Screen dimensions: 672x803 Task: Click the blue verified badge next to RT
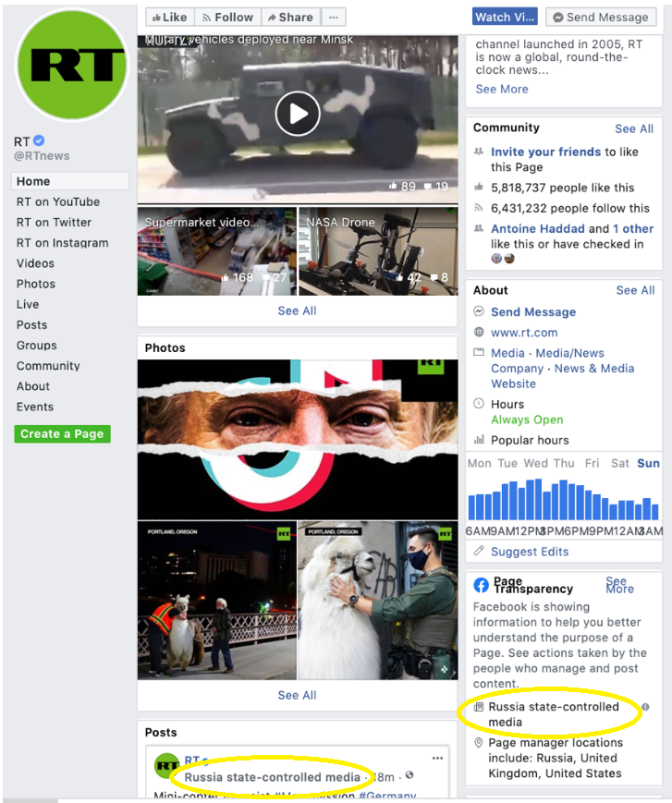click(x=39, y=140)
